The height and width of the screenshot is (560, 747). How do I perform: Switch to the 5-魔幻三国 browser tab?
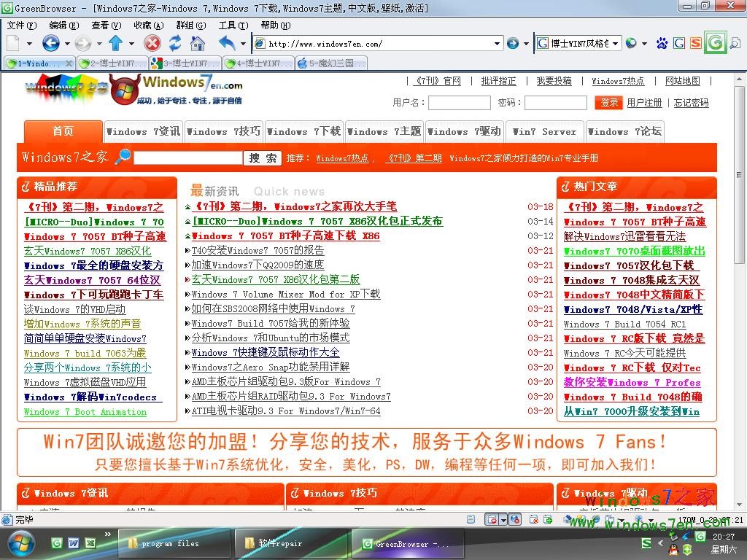pos(331,63)
